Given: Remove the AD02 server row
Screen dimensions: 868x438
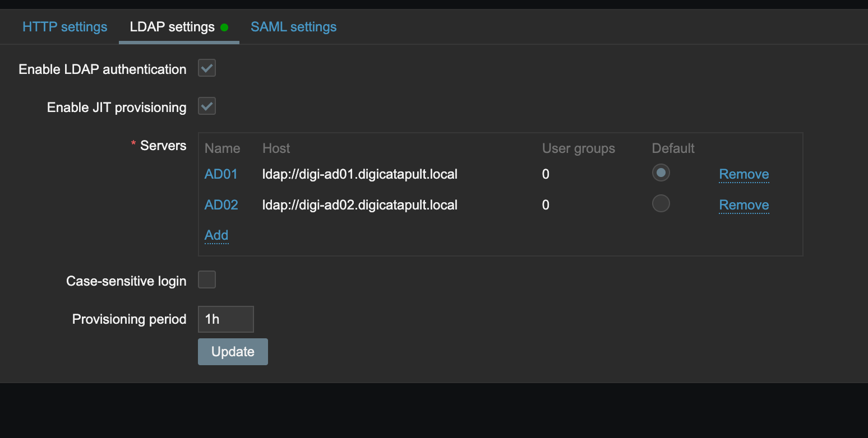Looking at the screenshot, I should [x=744, y=205].
